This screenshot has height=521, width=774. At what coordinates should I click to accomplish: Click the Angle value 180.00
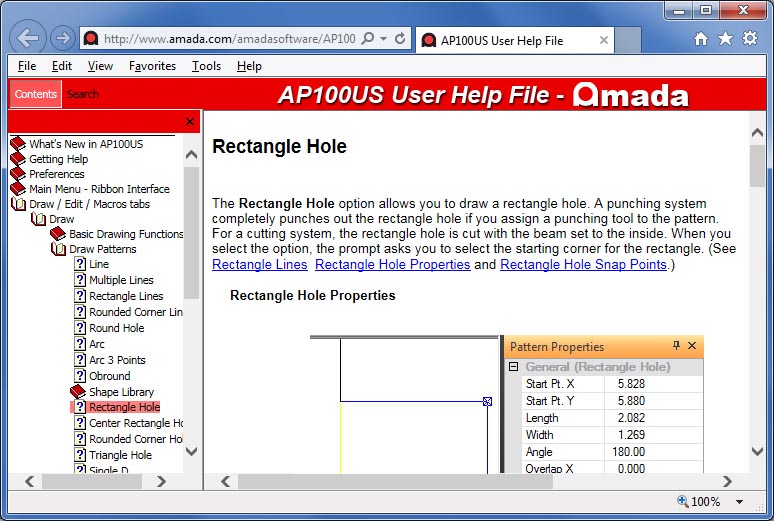point(628,452)
